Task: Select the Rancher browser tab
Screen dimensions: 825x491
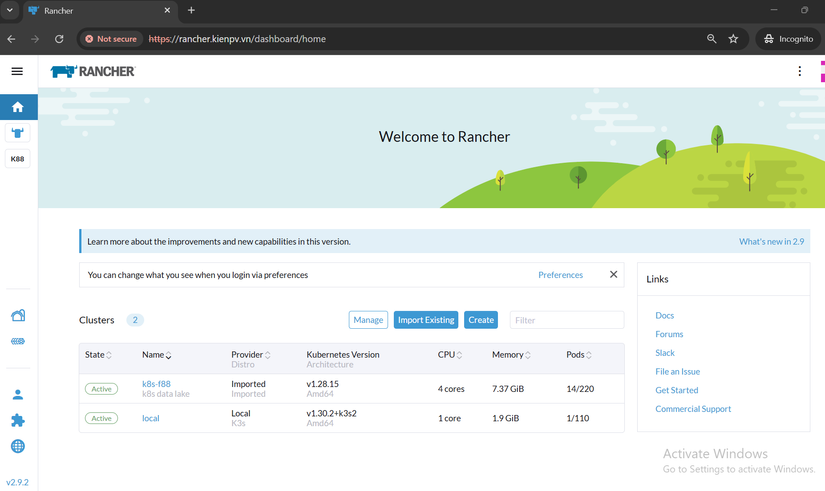Action: click(x=100, y=11)
